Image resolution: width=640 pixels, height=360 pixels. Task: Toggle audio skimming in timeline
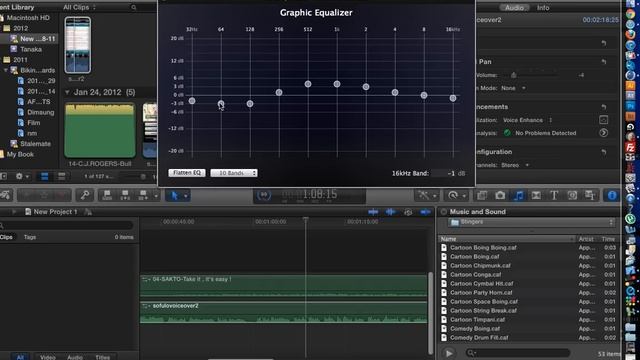[x=391, y=212]
